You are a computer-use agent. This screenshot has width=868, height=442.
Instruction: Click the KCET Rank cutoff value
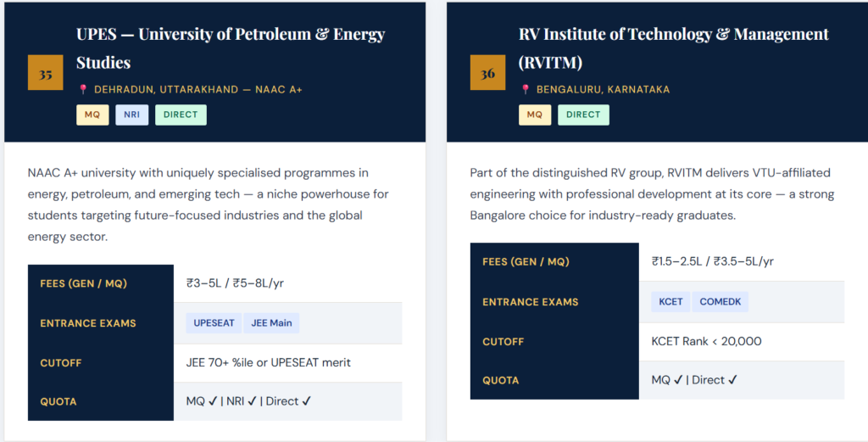[706, 341]
